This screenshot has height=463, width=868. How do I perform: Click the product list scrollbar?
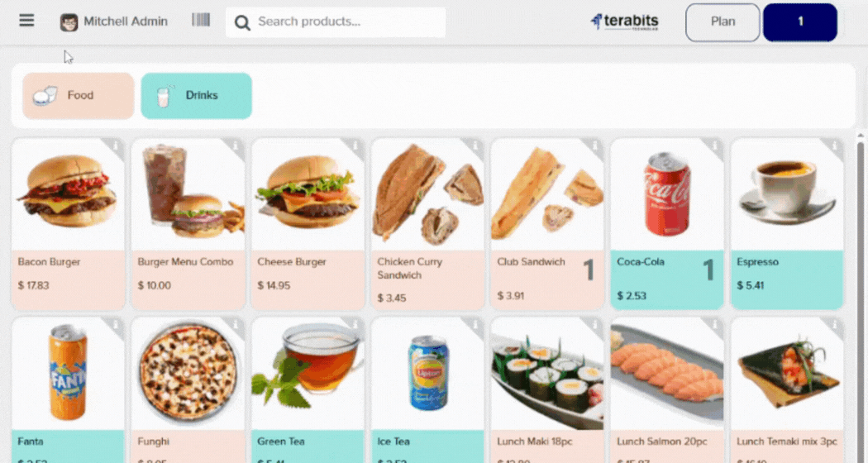[x=861, y=299]
